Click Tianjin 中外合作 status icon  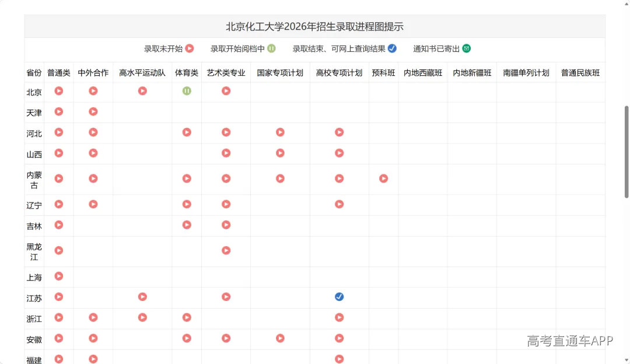point(93,111)
